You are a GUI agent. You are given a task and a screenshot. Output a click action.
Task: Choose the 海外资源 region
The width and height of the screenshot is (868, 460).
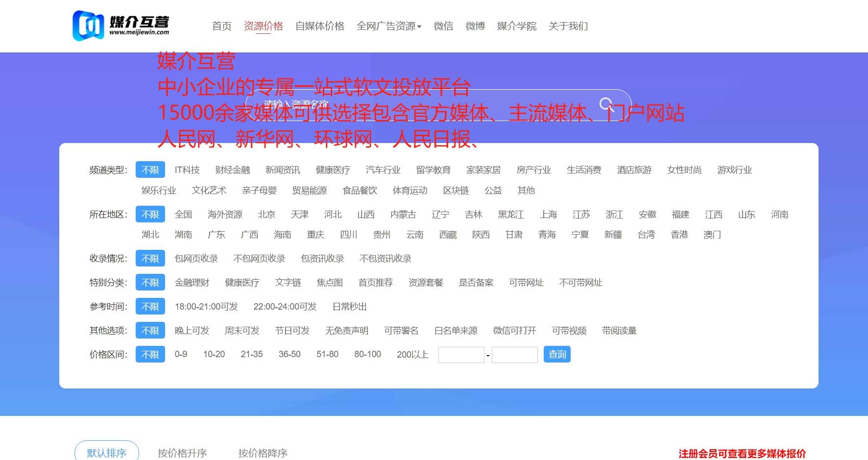point(225,215)
